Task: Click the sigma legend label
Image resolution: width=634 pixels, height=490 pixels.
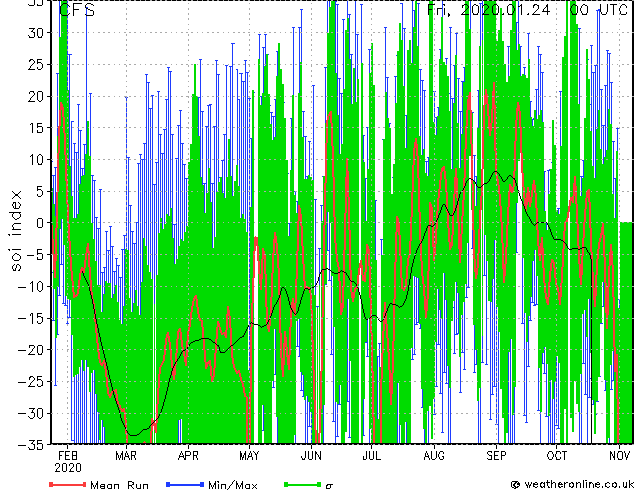Action: (x=329, y=486)
